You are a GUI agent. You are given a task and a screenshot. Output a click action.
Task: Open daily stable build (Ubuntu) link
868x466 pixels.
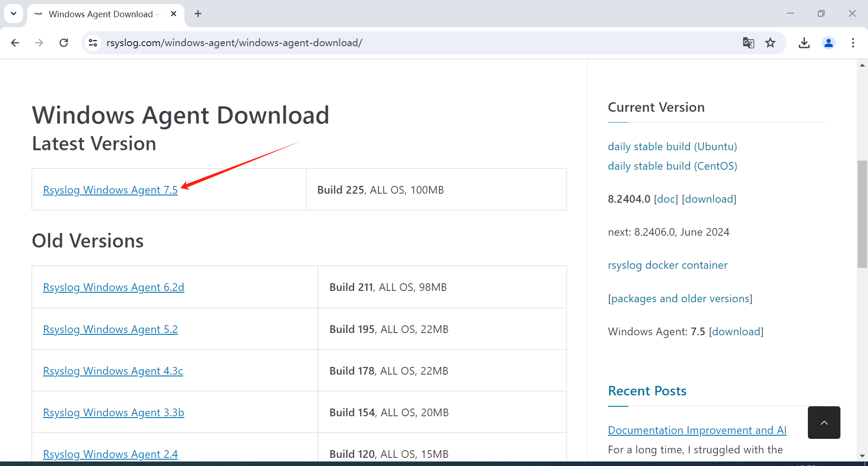[x=672, y=147]
